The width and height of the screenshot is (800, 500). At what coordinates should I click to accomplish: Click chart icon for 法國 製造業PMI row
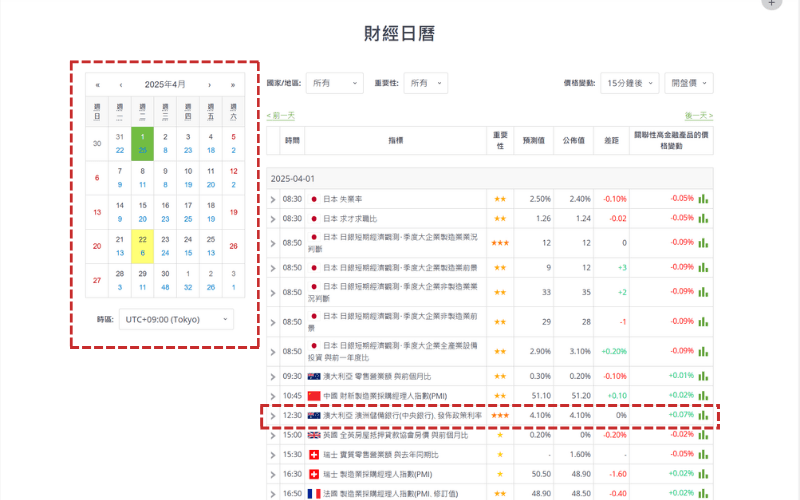tap(704, 493)
